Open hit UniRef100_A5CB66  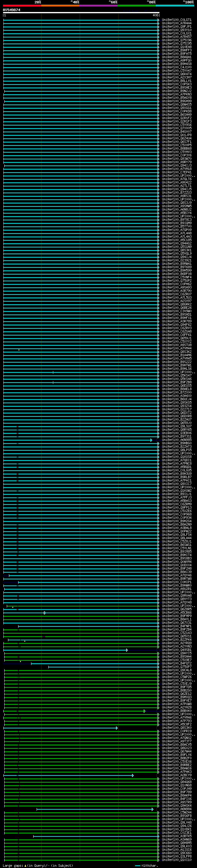176,612
